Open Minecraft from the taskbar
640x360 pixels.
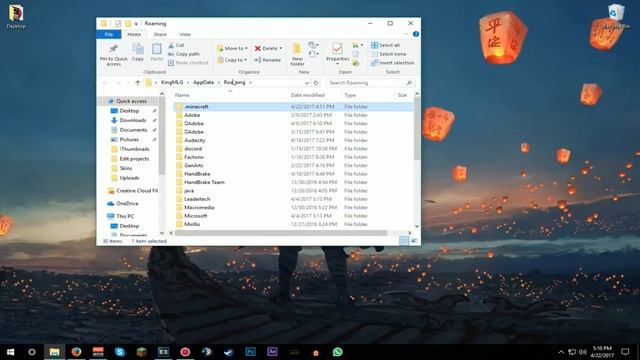(x=142, y=352)
